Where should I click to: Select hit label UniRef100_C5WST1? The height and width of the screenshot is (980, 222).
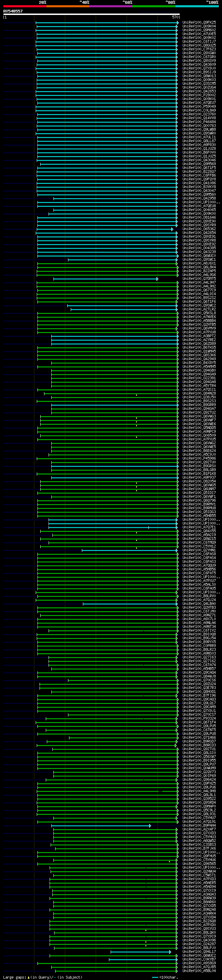tap(199, 875)
